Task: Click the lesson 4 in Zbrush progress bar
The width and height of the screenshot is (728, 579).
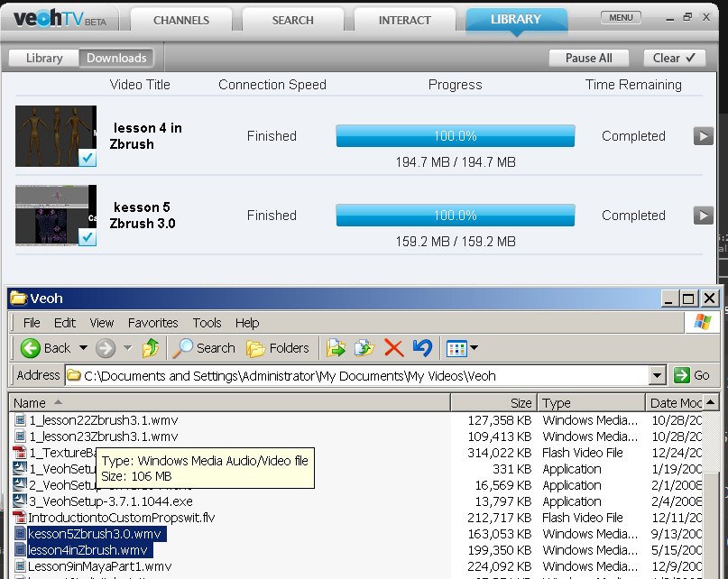Action: coord(456,136)
